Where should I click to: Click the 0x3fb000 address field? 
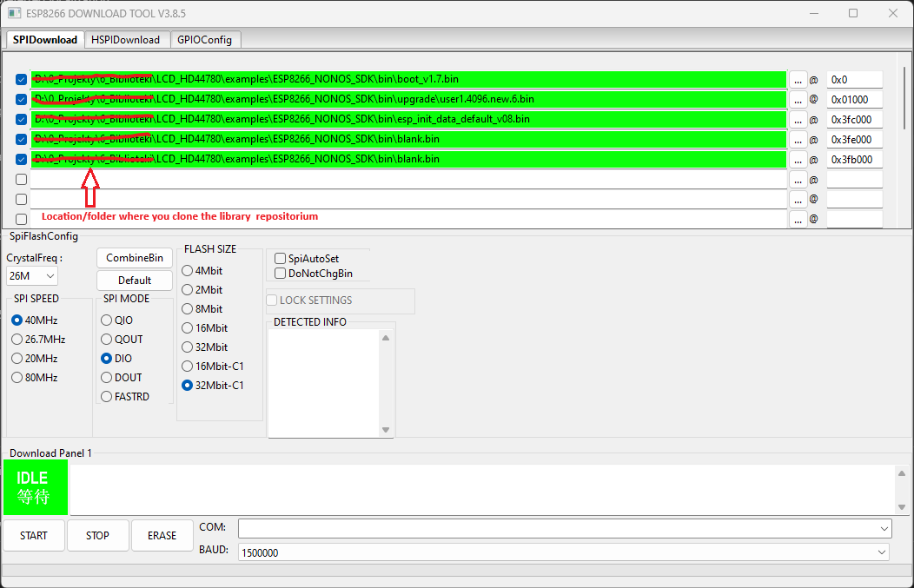pyautogui.click(x=855, y=160)
